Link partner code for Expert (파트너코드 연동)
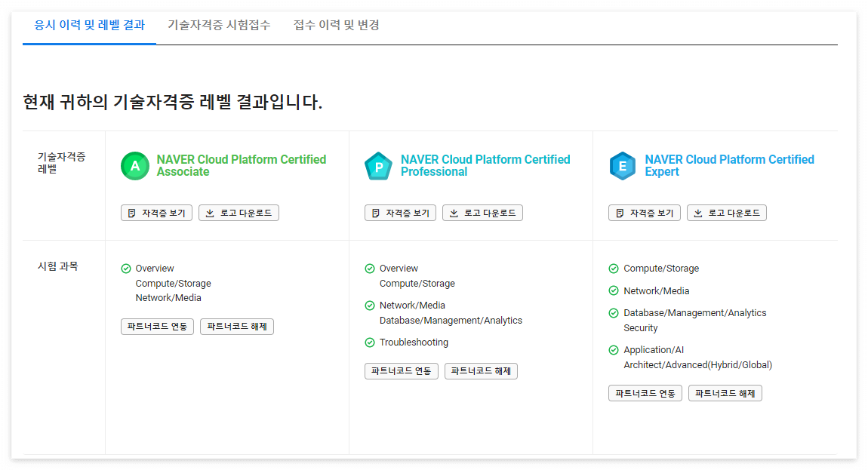 tap(645, 393)
